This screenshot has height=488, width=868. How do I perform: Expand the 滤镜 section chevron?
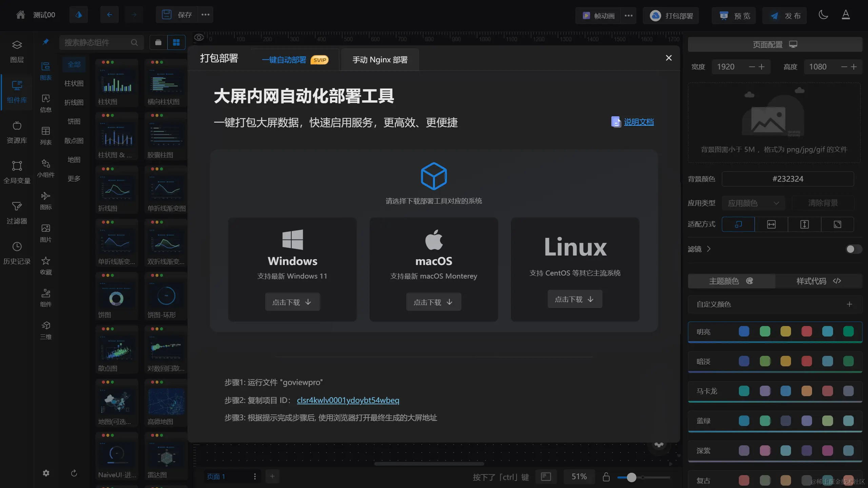709,249
